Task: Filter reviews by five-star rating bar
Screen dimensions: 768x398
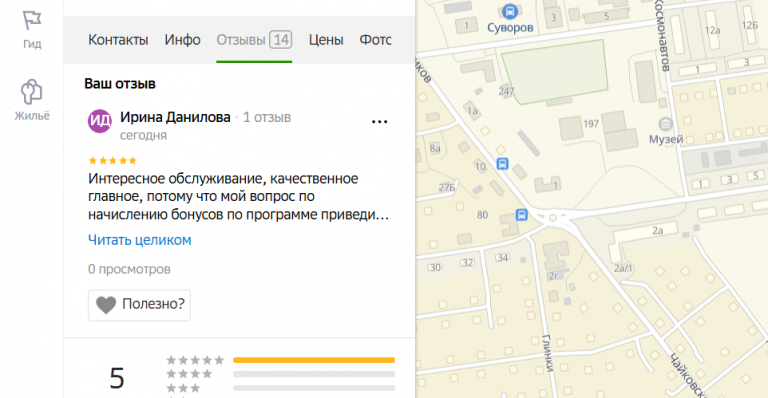Action: (x=314, y=360)
